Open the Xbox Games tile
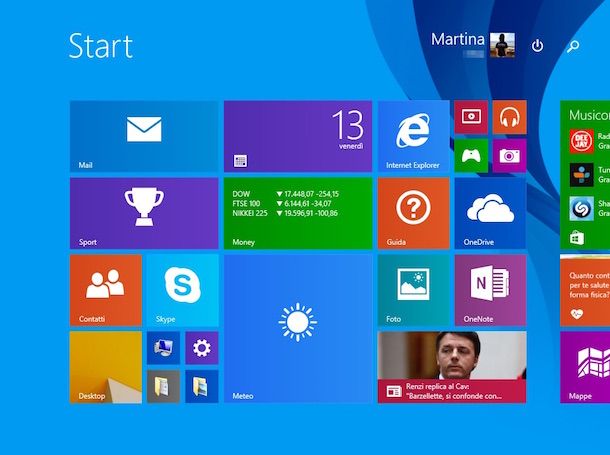Image resolution: width=610 pixels, height=455 pixels. coord(471,156)
